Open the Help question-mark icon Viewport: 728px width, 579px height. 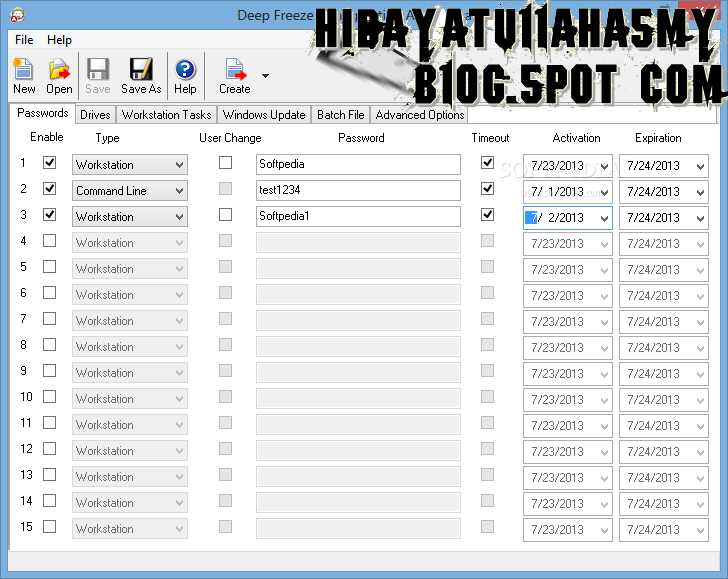point(185,77)
